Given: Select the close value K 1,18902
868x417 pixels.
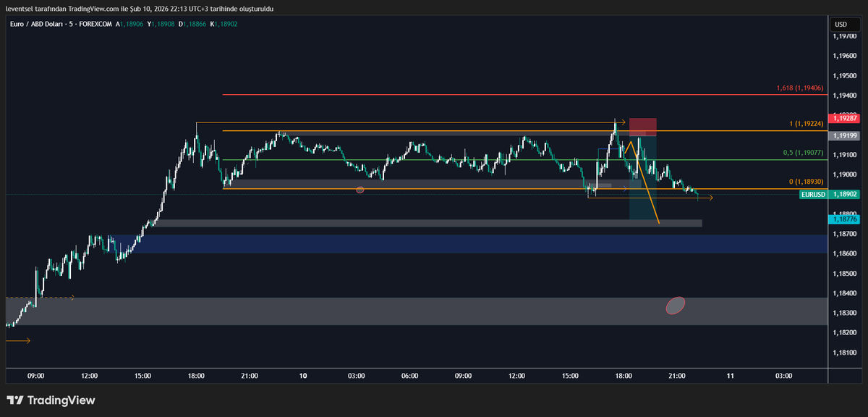Looking at the screenshot, I should coord(224,24).
